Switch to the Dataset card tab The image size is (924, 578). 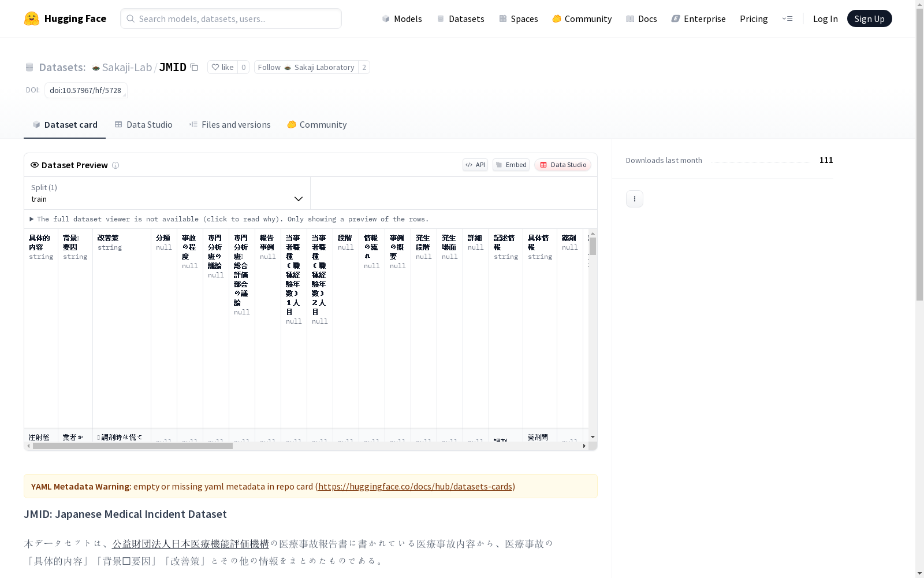click(65, 125)
